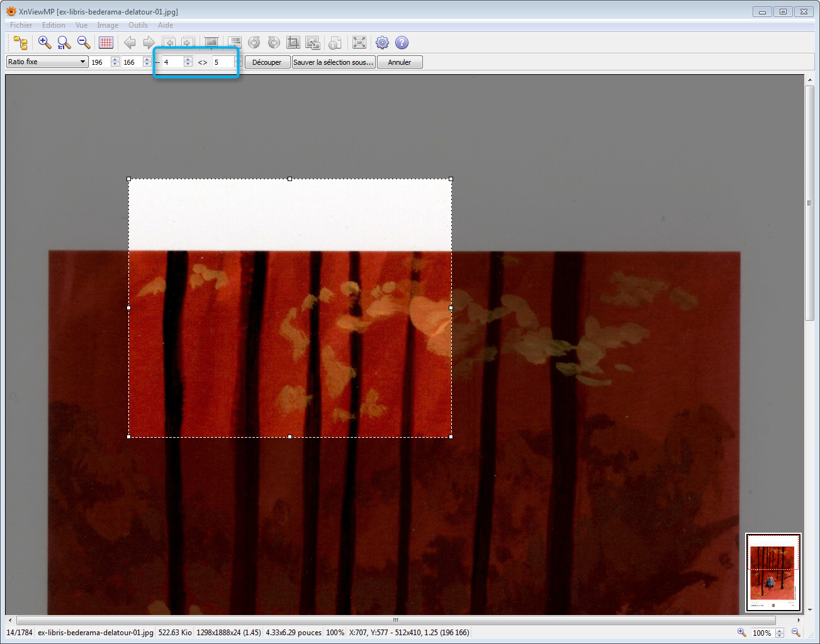Toggle fullscreen view mode

point(359,43)
